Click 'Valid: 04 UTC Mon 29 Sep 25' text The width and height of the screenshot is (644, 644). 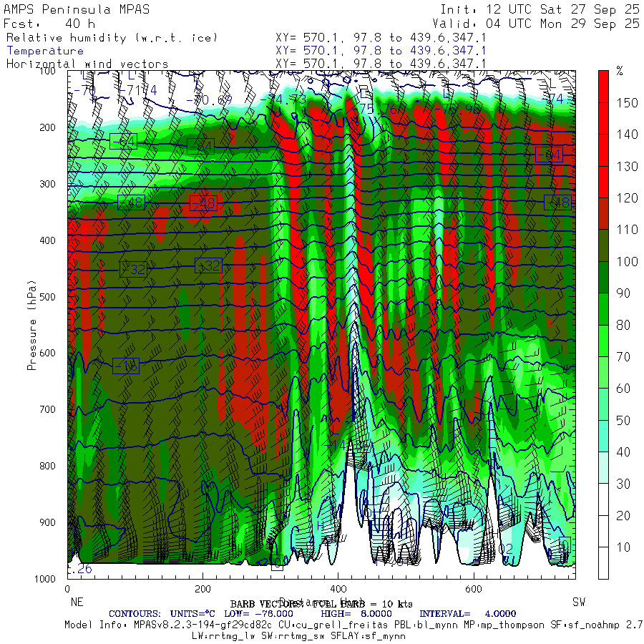coord(536,24)
